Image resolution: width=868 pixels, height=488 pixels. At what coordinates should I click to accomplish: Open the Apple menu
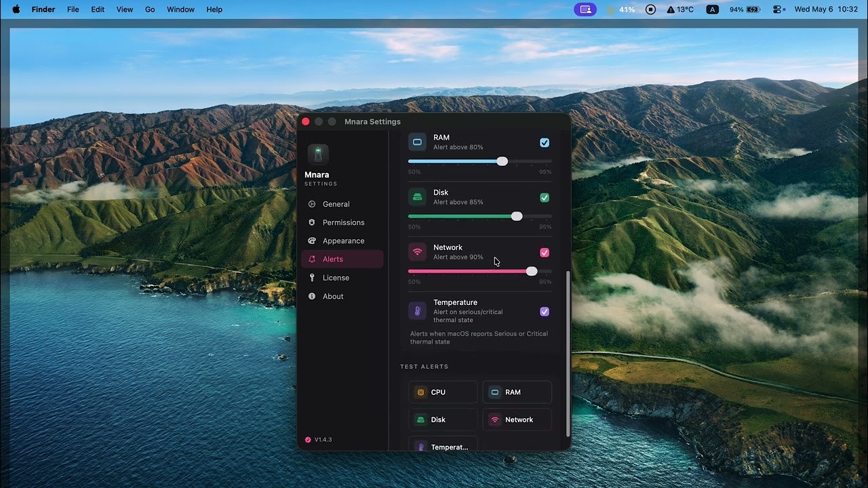click(16, 9)
